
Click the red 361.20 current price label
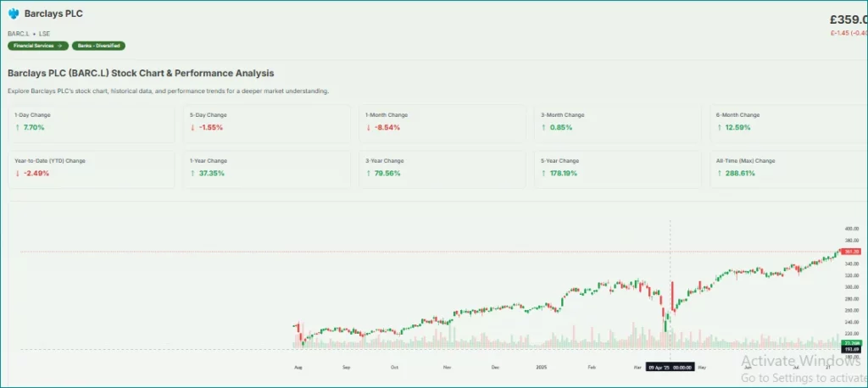(x=851, y=252)
